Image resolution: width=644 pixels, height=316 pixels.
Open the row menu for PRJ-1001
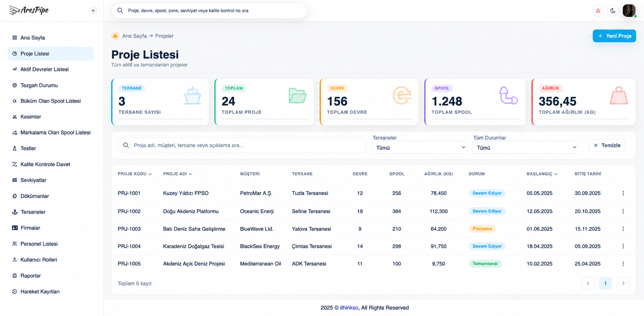pyautogui.click(x=623, y=193)
